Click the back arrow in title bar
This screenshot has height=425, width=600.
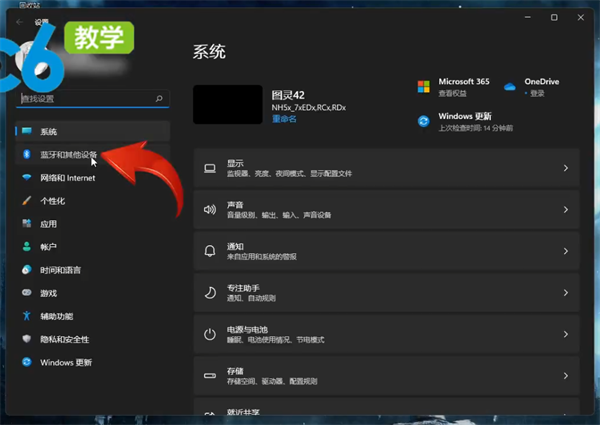[x=20, y=22]
